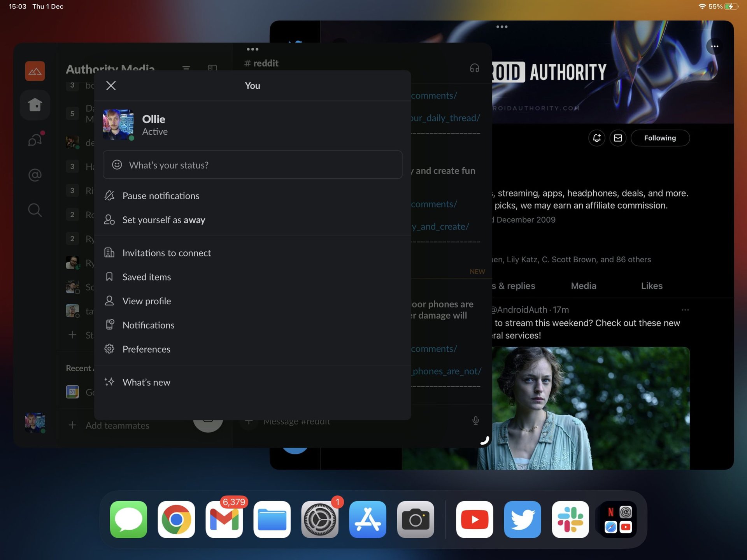Open Slack Mentions @ icon

[x=35, y=175]
